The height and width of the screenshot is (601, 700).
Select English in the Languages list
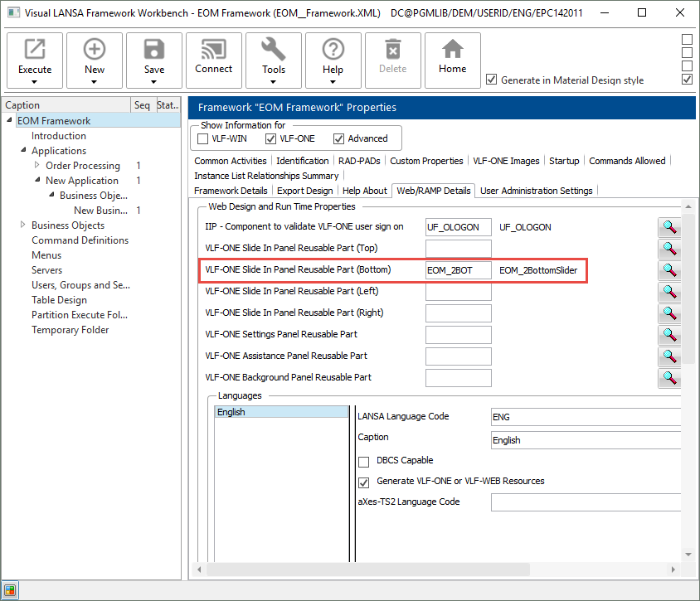(x=281, y=412)
